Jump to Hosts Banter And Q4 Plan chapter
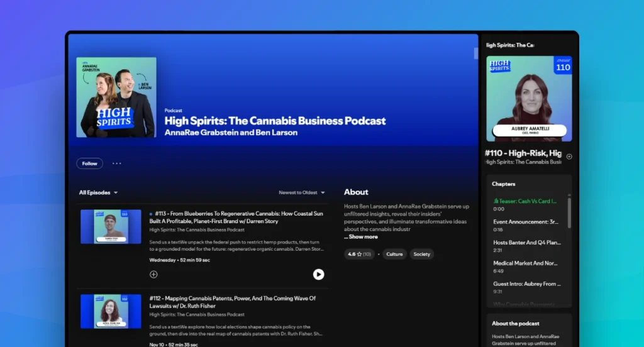 click(x=527, y=243)
